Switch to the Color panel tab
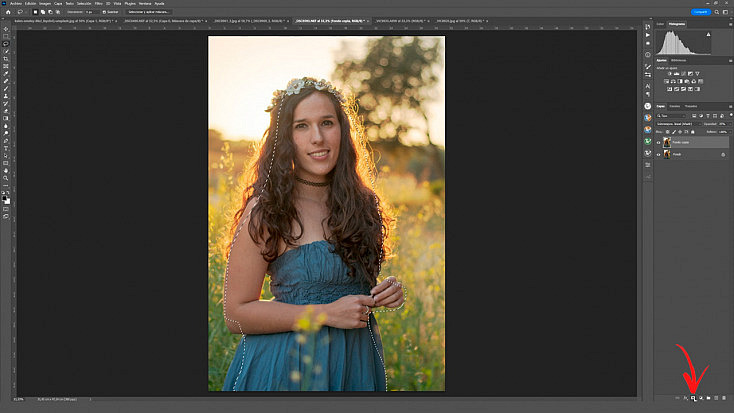Screen dimensions: 734x413 (660, 24)
